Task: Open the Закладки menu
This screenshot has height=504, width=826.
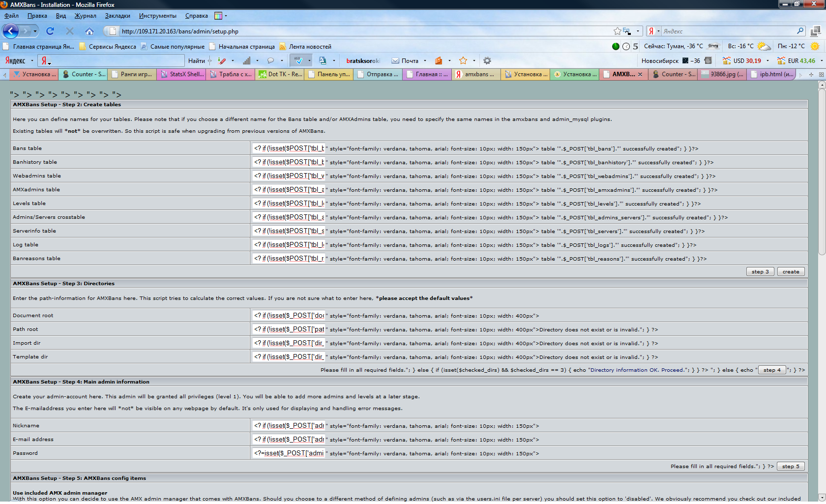Action: pos(118,16)
